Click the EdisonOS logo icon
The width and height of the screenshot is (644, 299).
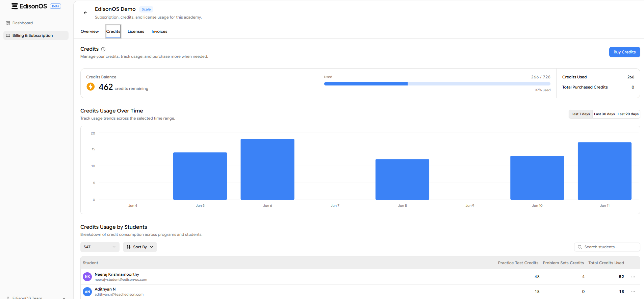(15, 6)
